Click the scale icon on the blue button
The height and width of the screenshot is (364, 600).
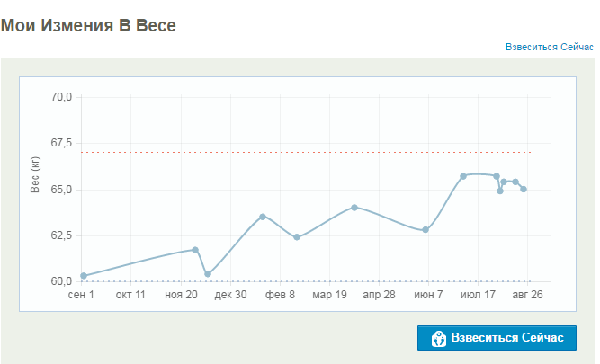439,338
